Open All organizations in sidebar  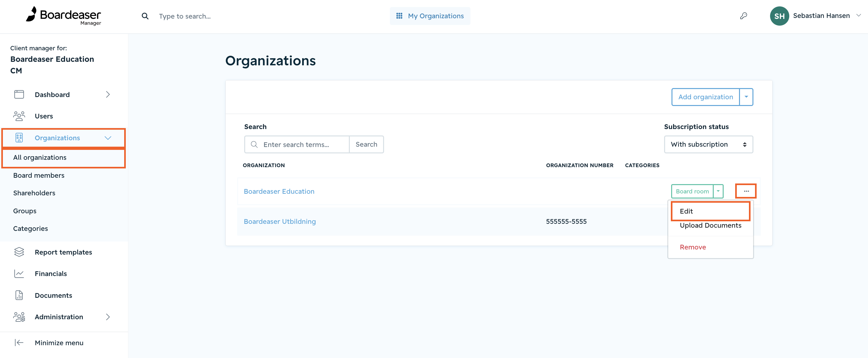click(40, 158)
